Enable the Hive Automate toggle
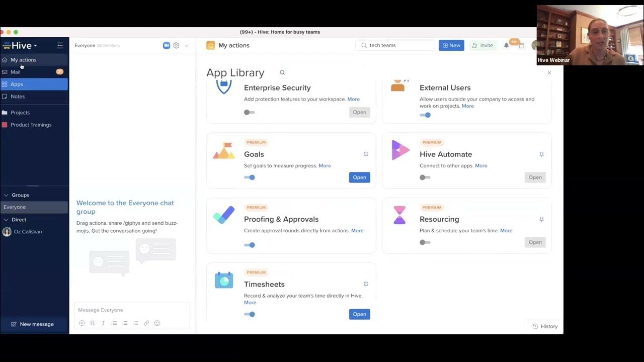 (x=425, y=177)
